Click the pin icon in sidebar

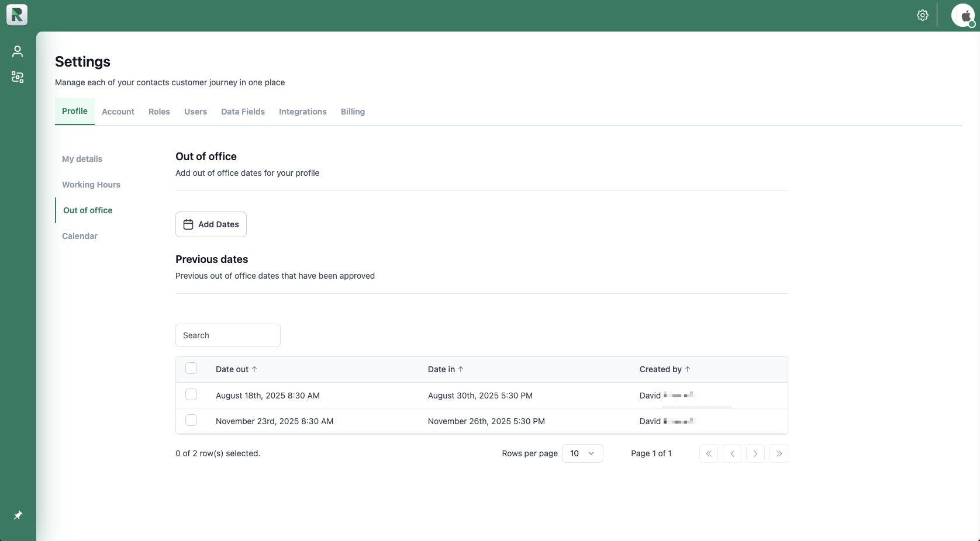point(18,515)
